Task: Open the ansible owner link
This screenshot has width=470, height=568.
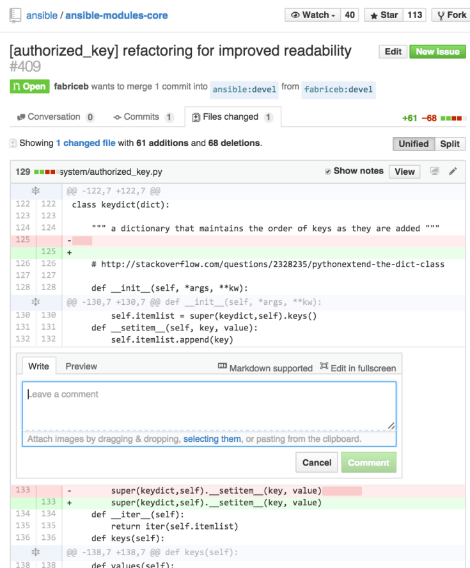Action: click(x=42, y=16)
